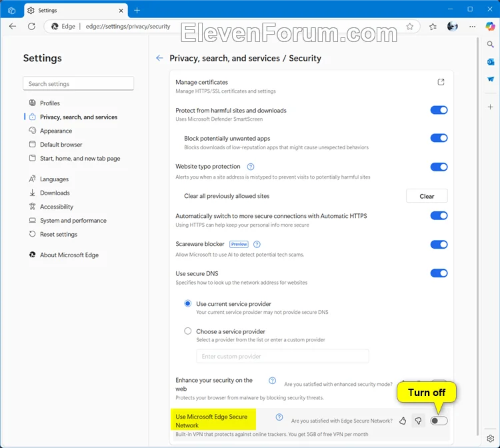
Task: Toggle Protect from harmful sites and downloads
Action: 439,110
